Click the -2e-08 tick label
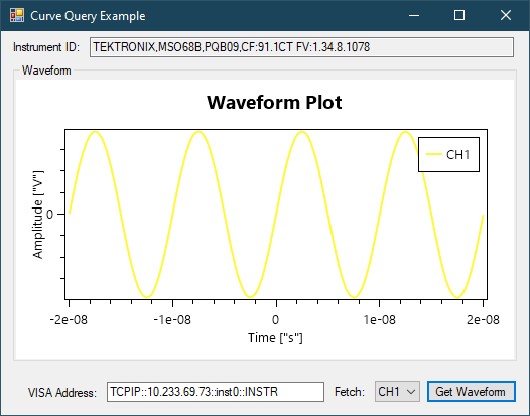 pyautogui.click(x=69, y=319)
